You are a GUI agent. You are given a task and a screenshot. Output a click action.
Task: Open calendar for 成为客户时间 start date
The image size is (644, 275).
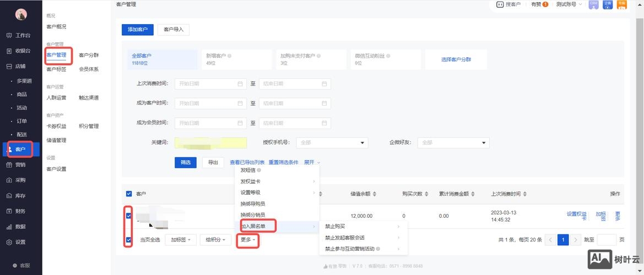(240, 103)
